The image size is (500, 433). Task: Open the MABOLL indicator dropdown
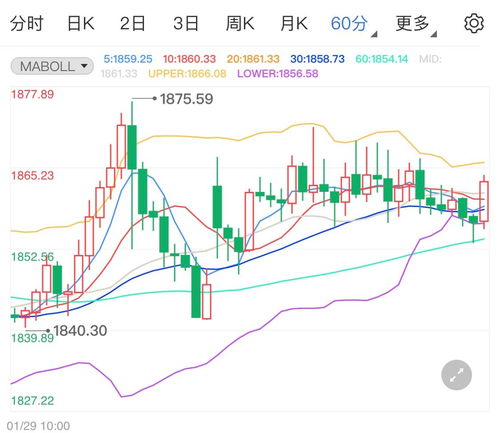tap(52, 66)
